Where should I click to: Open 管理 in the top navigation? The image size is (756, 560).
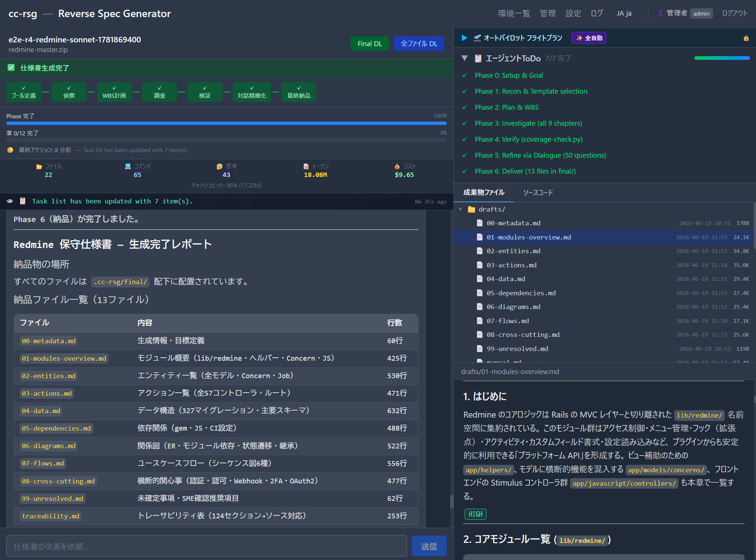pyautogui.click(x=548, y=13)
